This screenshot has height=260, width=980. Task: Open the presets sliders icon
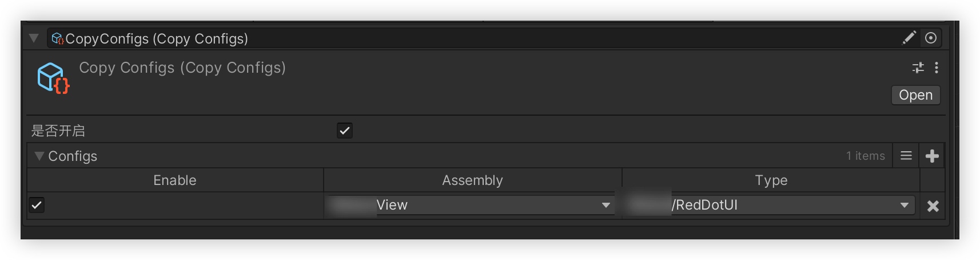tap(918, 68)
